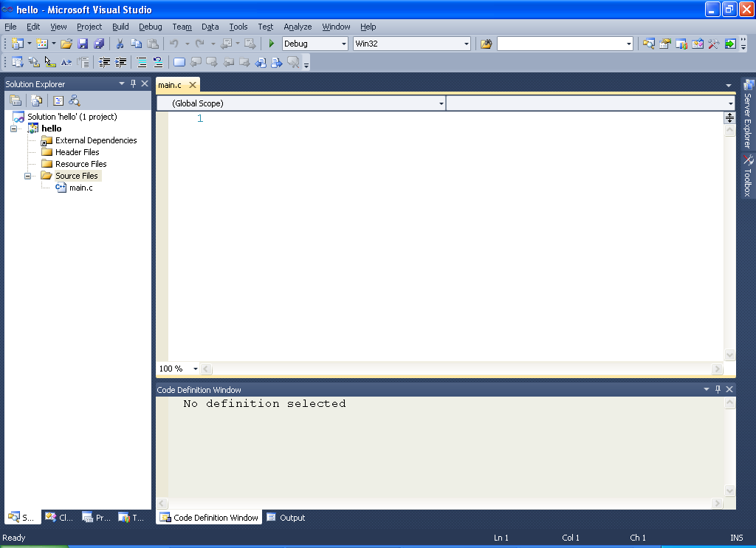The height and width of the screenshot is (548, 756).
Task: Click the Save All icon
Action: pos(99,44)
